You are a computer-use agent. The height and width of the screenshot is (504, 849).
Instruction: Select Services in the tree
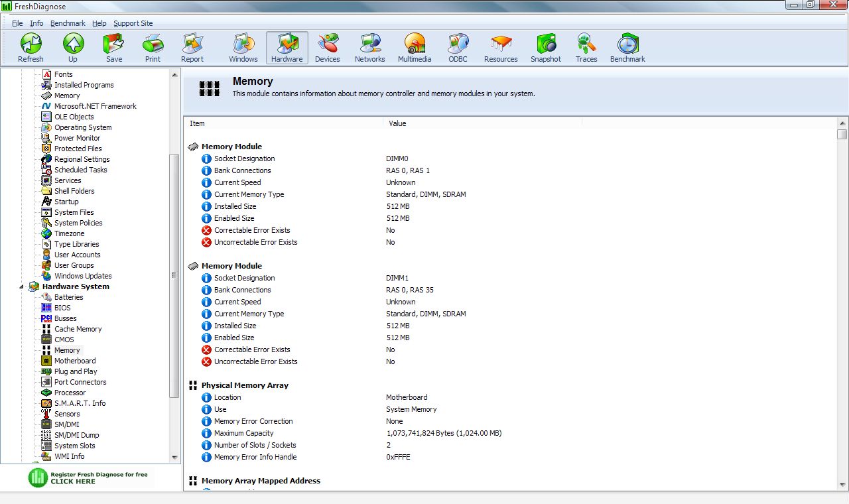click(68, 180)
